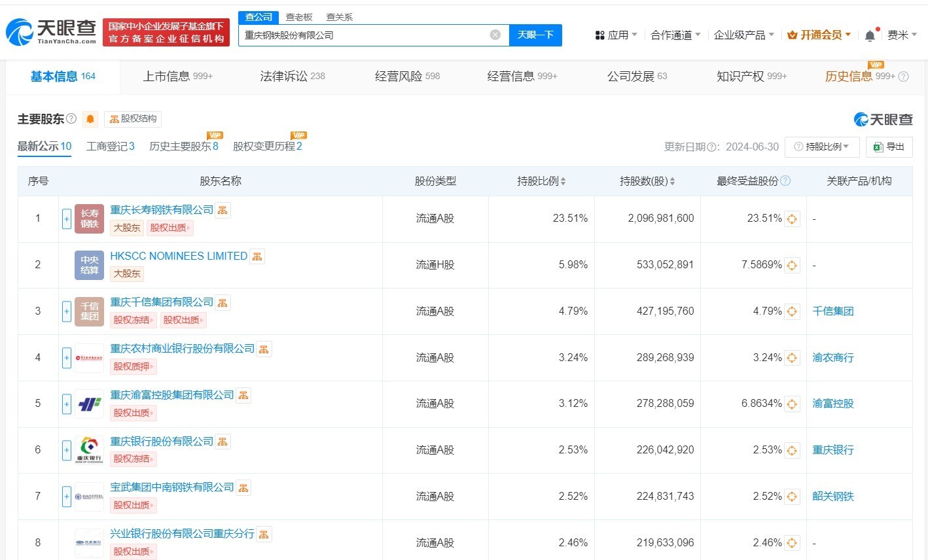The image size is (928, 560).
Task: Click beneficiary path icon for 2.53% row
Action: click(792, 450)
